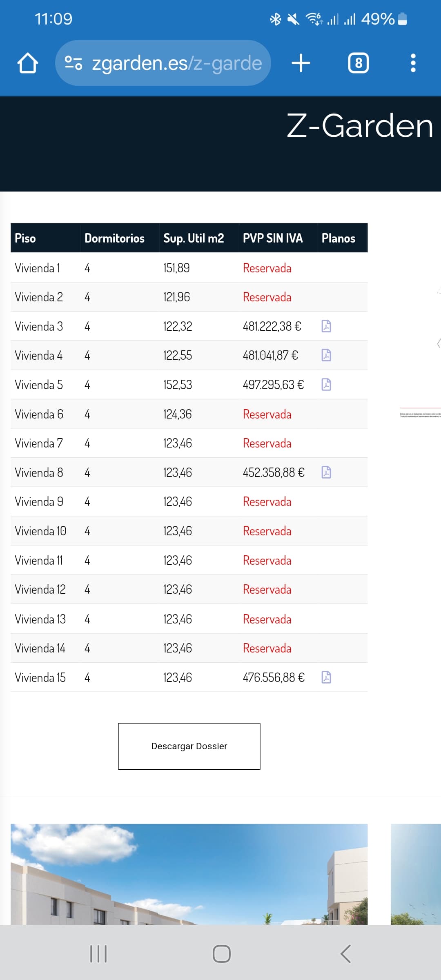This screenshot has width=441, height=980.
Task: Tap the Android back navigation button
Action: [x=345, y=954]
